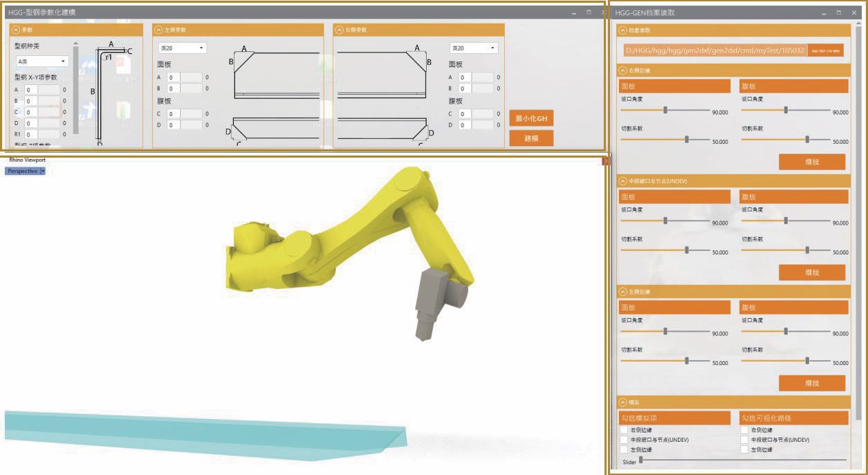Collapse the 中段破口与节点(UNDEV) section chevron icon
Viewport: 868px width, 475px height.
click(x=622, y=181)
